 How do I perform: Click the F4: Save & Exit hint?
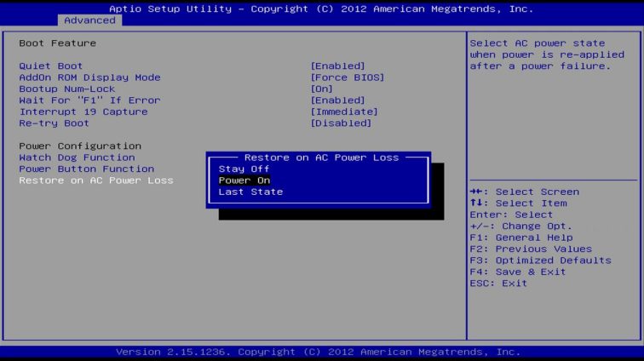pos(517,272)
